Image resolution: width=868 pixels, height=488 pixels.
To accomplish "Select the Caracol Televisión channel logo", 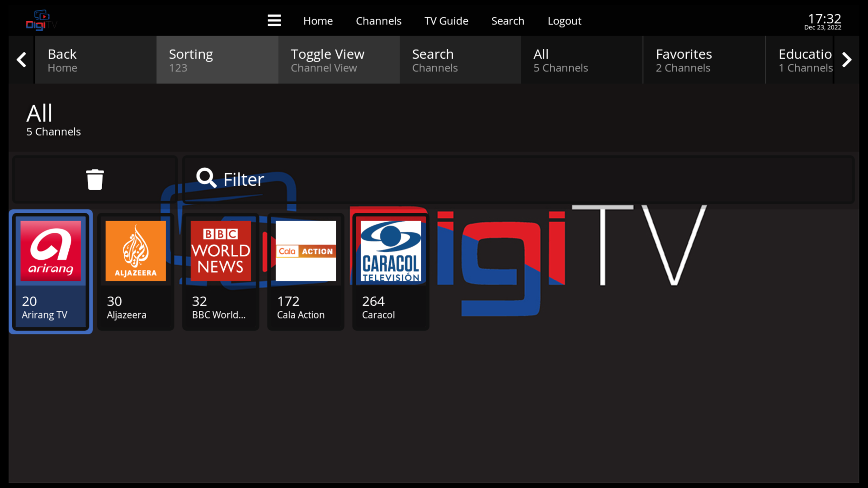I will tap(390, 250).
